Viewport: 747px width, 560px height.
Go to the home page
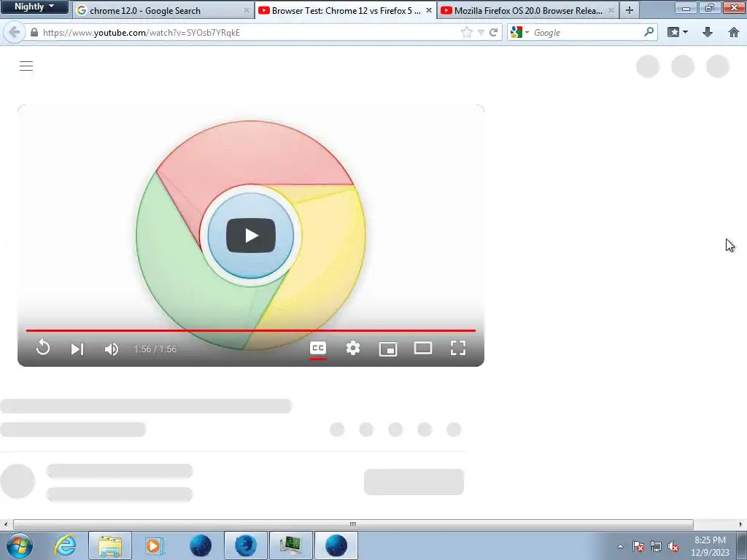734,32
